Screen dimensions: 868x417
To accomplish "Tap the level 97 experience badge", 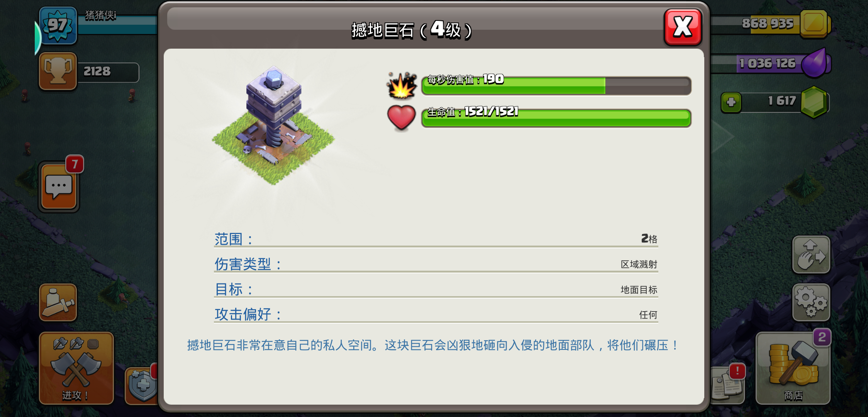I will coord(58,25).
